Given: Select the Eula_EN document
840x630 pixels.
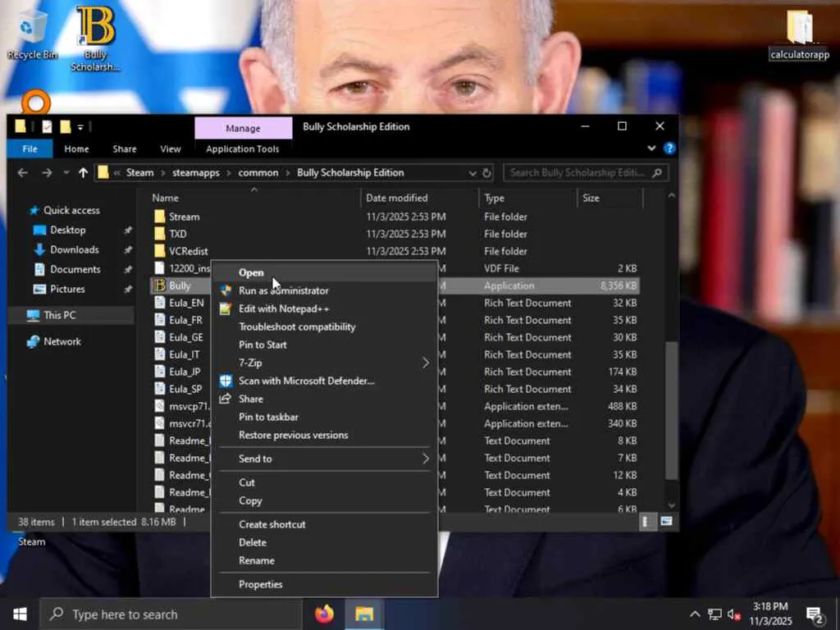Looking at the screenshot, I should [x=186, y=303].
